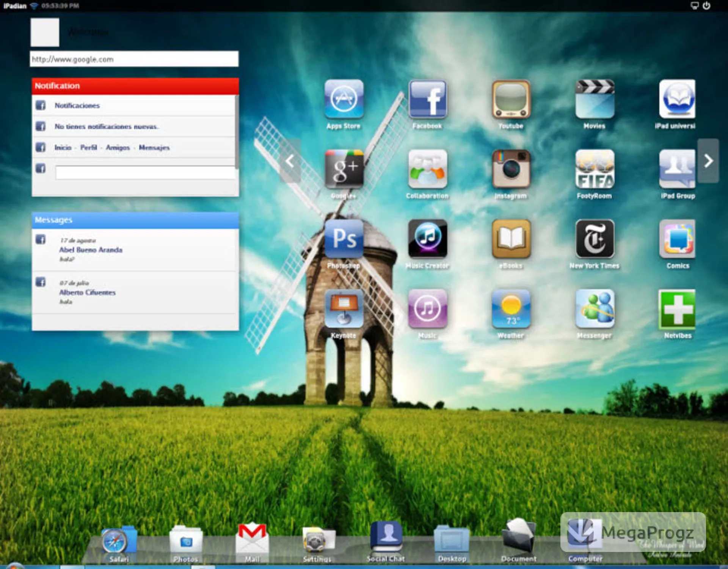728x569 pixels.
Task: Click the white avatar thumbnail
Action: (x=45, y=32)
